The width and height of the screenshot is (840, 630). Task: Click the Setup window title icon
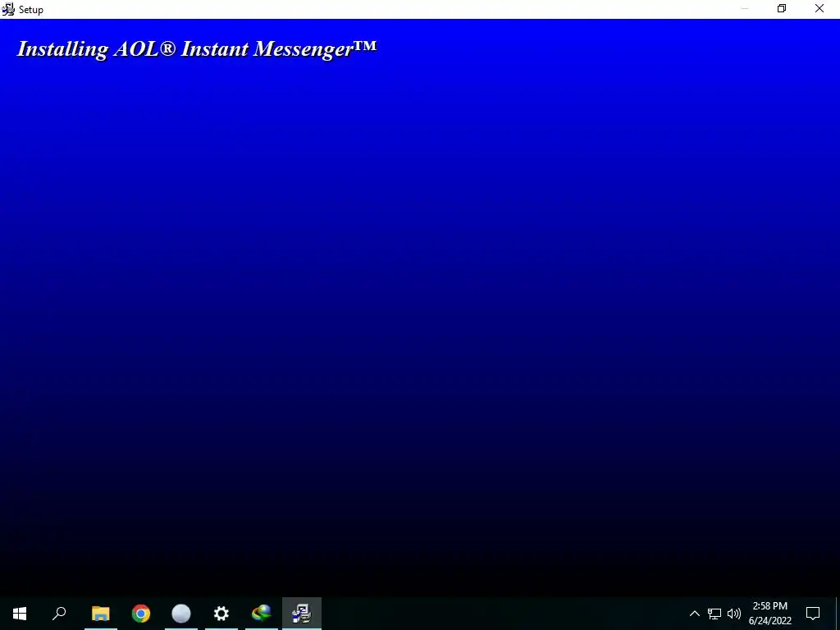click(x=8, y=9)
